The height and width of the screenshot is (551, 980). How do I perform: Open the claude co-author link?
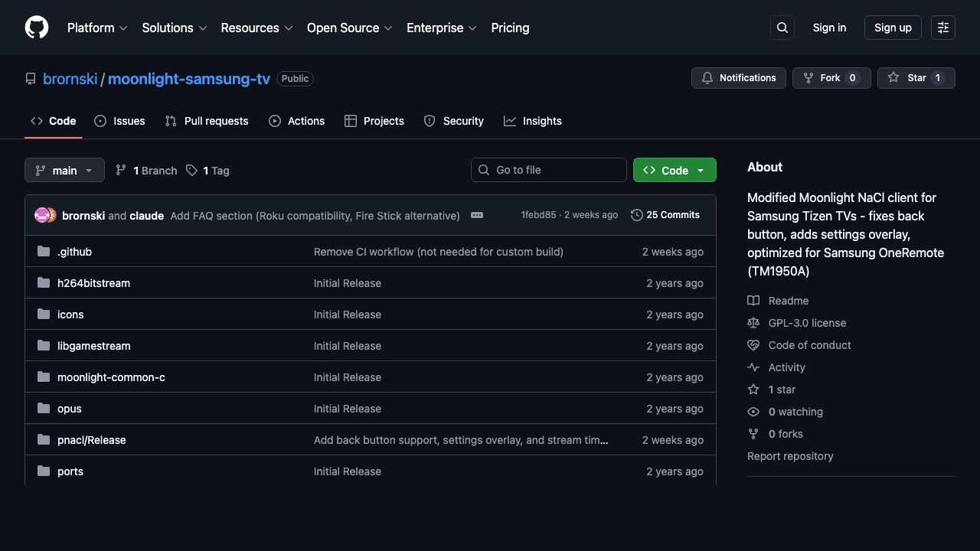point(146,216)
